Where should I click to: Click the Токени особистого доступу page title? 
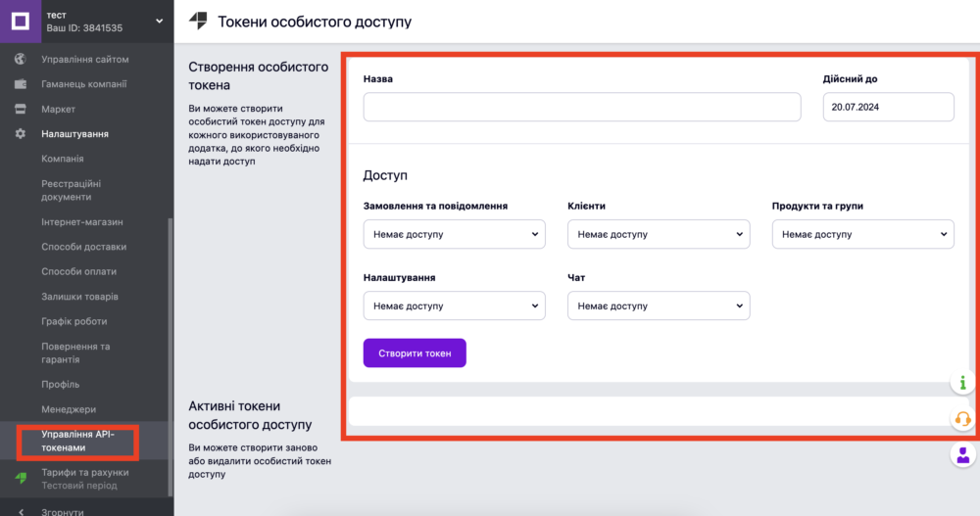click(315, 22)
